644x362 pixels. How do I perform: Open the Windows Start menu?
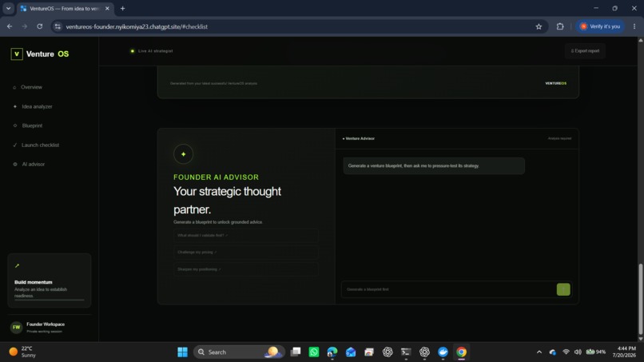coord(182,352)
